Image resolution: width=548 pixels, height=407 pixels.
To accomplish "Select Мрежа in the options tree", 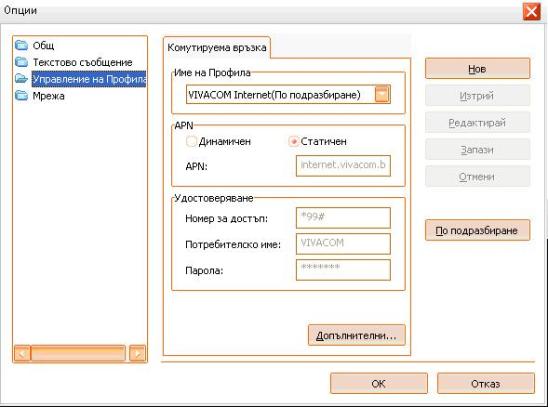I will pos(49,96).
